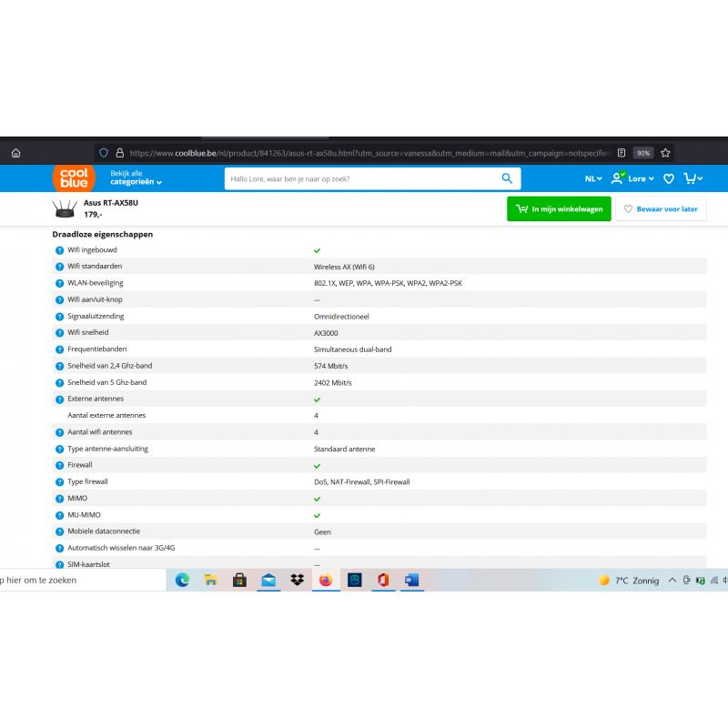Viewport: 728px width, 728px height.
Task: Open the tracking protection shield icon
Action: coord(104,153)
